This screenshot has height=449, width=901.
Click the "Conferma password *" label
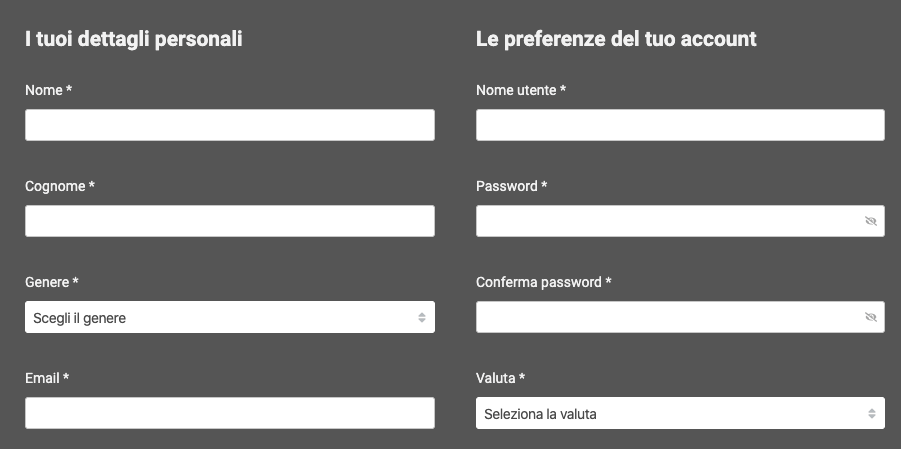544,282
